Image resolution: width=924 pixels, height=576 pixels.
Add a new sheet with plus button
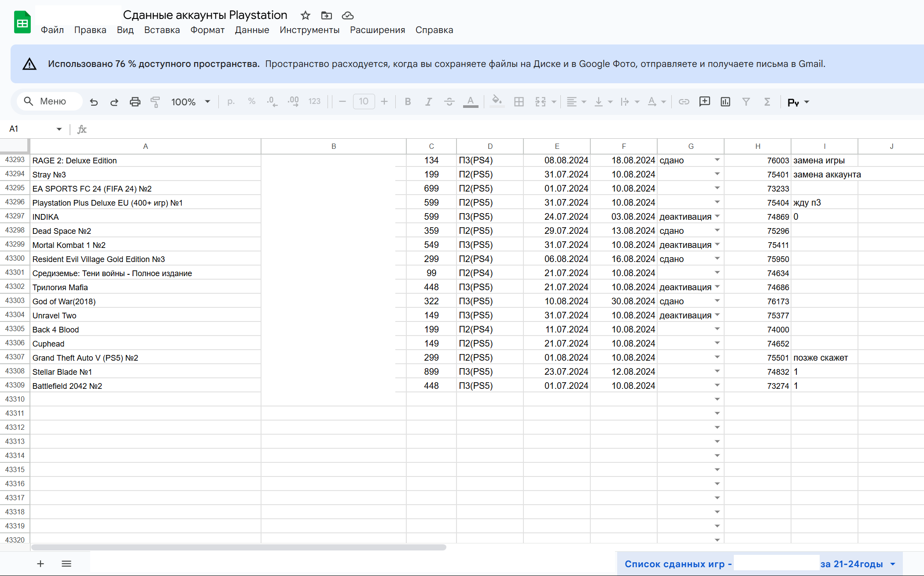pyautogui.click(x=40, y=564)
